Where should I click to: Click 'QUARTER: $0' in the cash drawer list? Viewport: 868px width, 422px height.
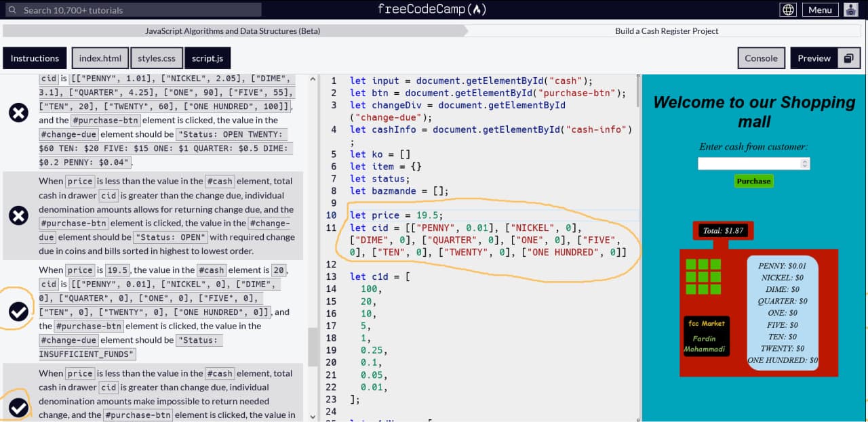coord(782,301)
